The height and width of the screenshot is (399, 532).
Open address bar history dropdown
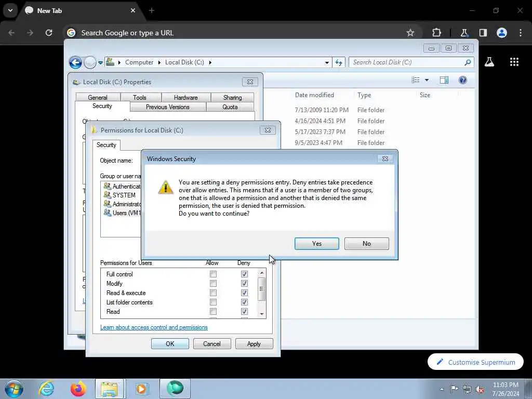(x=327, y=62)
